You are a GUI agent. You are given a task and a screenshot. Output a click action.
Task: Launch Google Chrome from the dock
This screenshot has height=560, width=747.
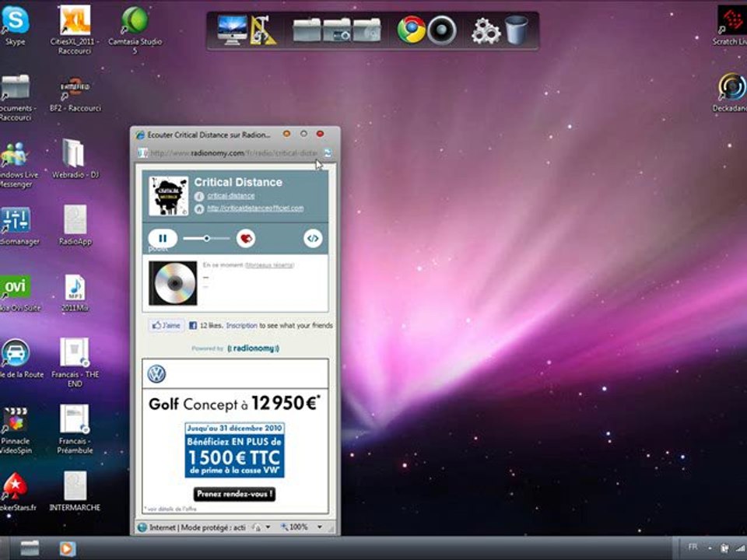click(411, 30)
